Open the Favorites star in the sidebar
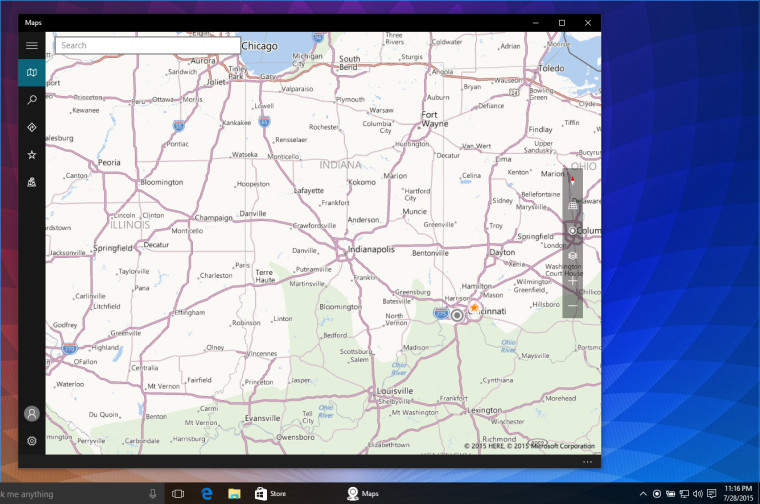The image size is (760, 504). coord(32,155)
